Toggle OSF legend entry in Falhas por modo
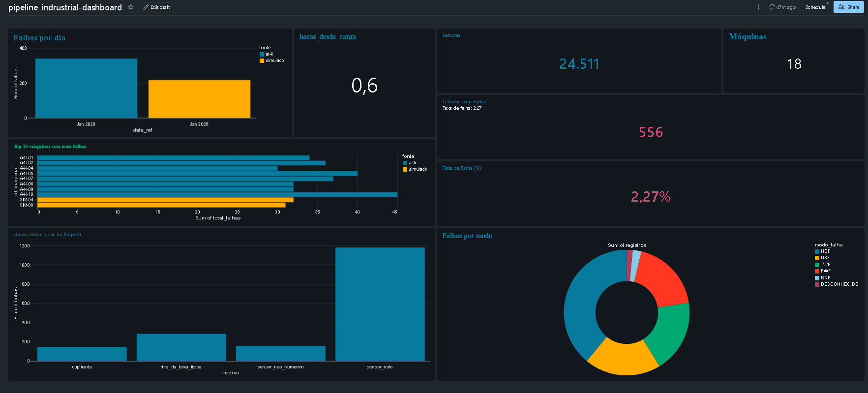Image resolution: width=868 pixels, height=393 pixels. coord(822,258)
